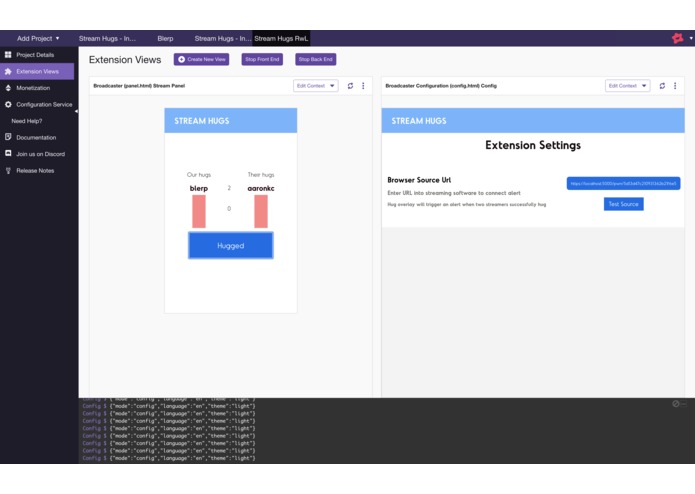Viewport: 695px width, 494px height.
Task: Open the dropdown arrow beside the avatar
Action: [691, 39]
